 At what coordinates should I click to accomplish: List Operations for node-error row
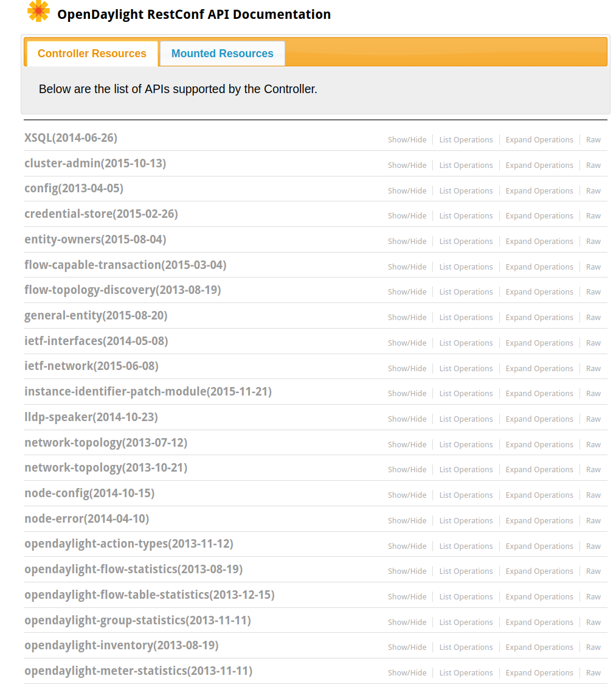[466, 521]
